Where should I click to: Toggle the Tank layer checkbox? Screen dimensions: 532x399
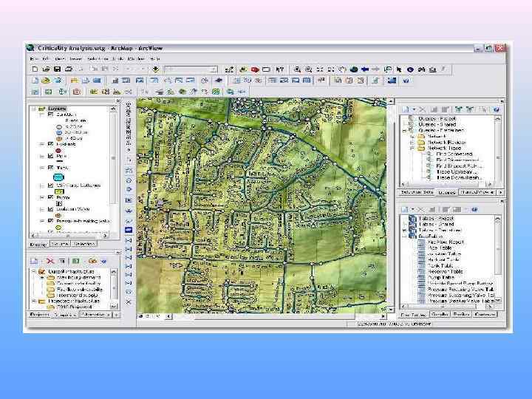(x=50, y=168)
